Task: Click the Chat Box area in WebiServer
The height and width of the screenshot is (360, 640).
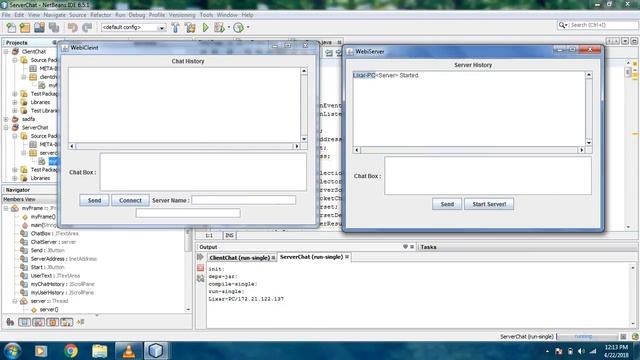Action: tap(488, 176)
